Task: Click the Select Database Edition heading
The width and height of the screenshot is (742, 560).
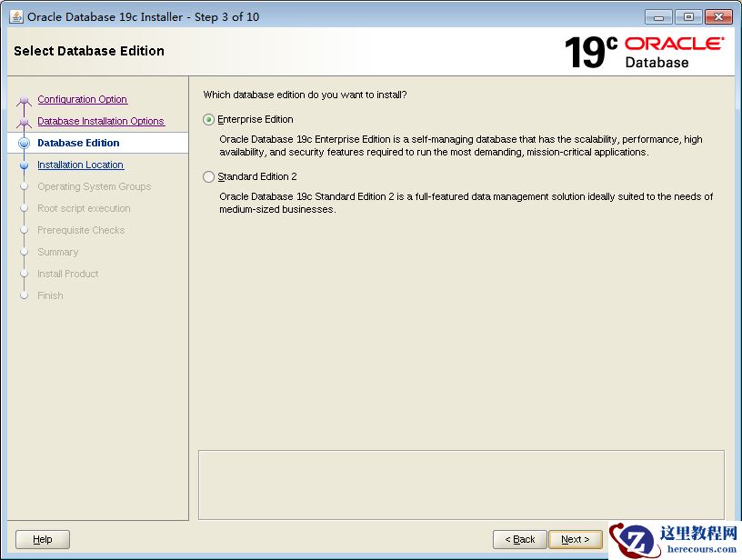Action: 89,51
